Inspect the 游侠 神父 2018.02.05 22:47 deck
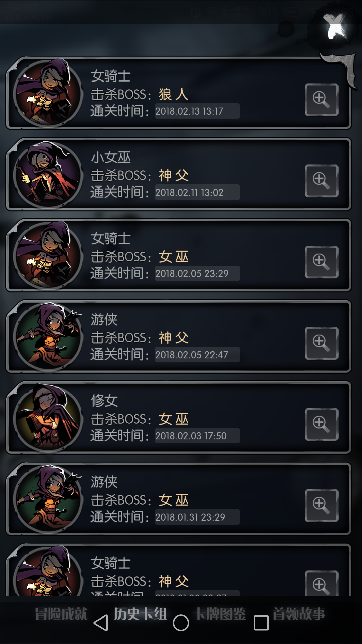362x644 pixels. (321, 343)
